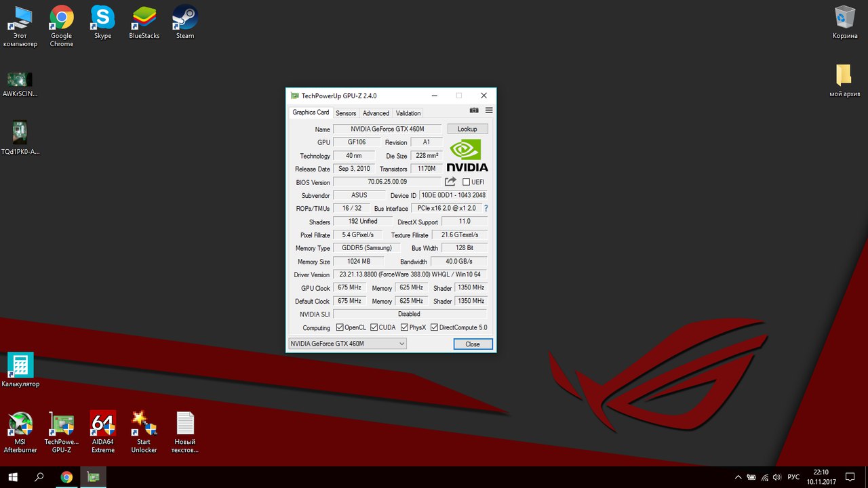The image size is (868, 488).
Task: Select the MSI Afterburner desktop icon
Action: pyautogui.click(x=20, y=432)
